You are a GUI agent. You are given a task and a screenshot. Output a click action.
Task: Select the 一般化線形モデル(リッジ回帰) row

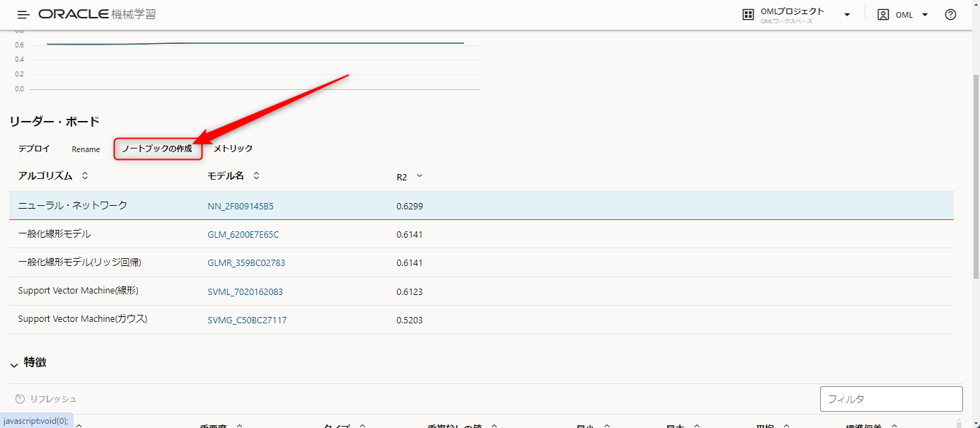tap(481, 262)
